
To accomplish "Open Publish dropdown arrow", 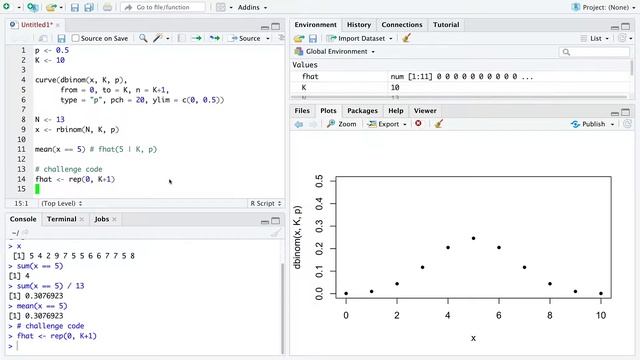I will 613,124.
